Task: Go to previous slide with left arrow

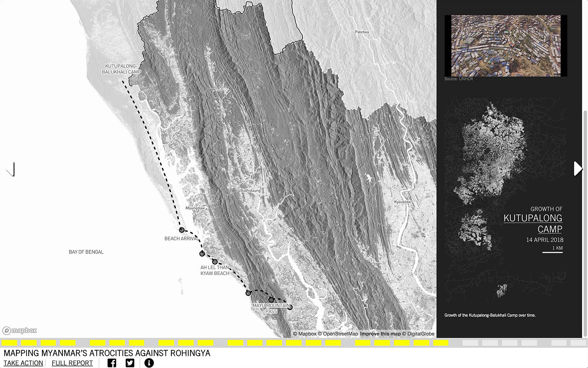Action: tap(11, 169)
